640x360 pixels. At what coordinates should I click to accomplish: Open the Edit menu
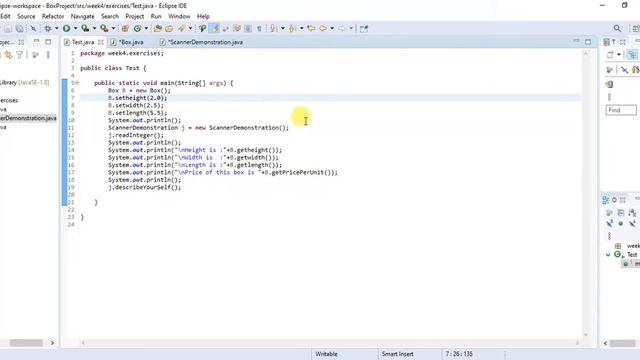(5, 16)
